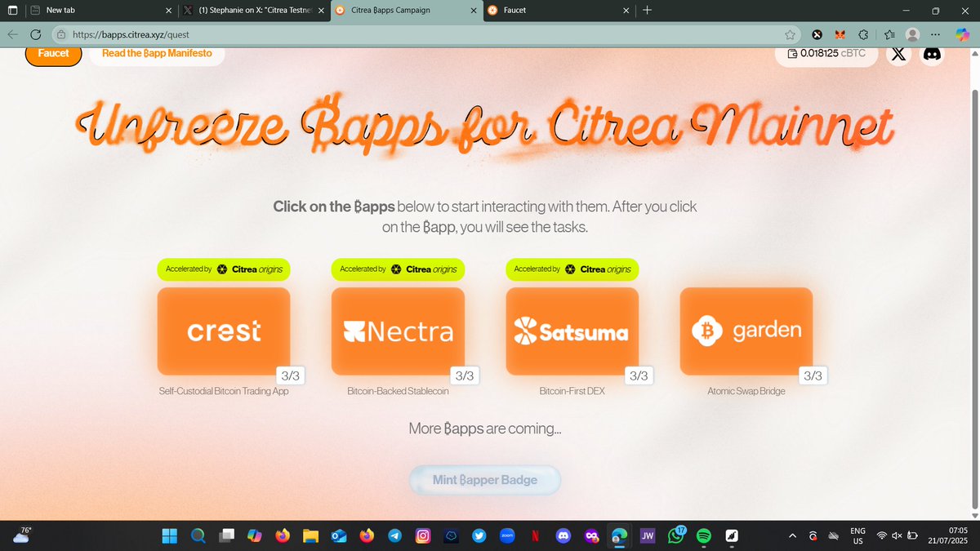The image size is (980, 551).
Task: Switch to the Stephanie on X tab
Action: click(x=255, y=11)
